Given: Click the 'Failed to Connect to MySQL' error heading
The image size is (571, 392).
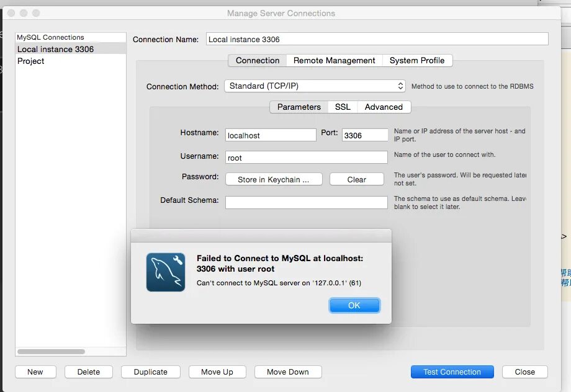Looking at the screenshot, I should pos(280,264).
